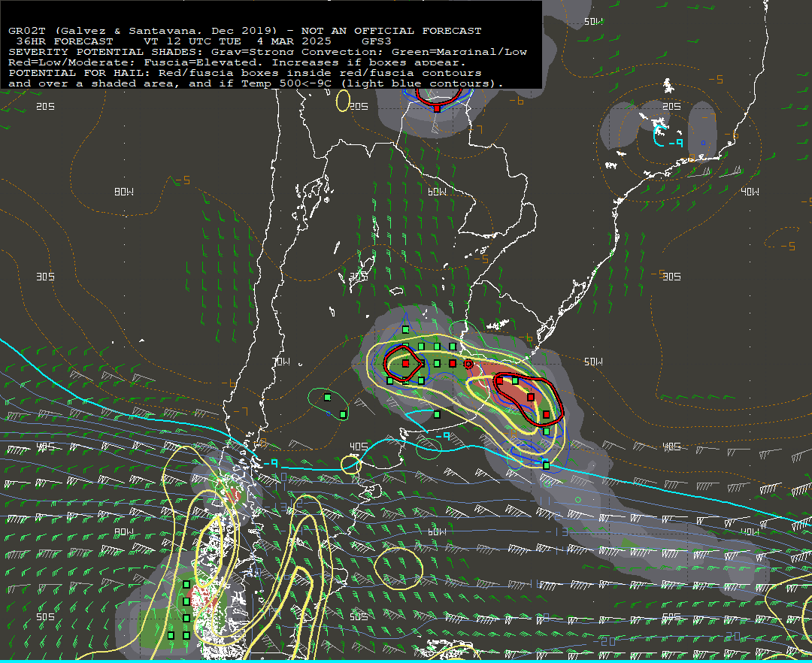The height and width of the screenshot is (663, 812).
Task: Click the '70W' longitude label
Action: pos(282,362)
